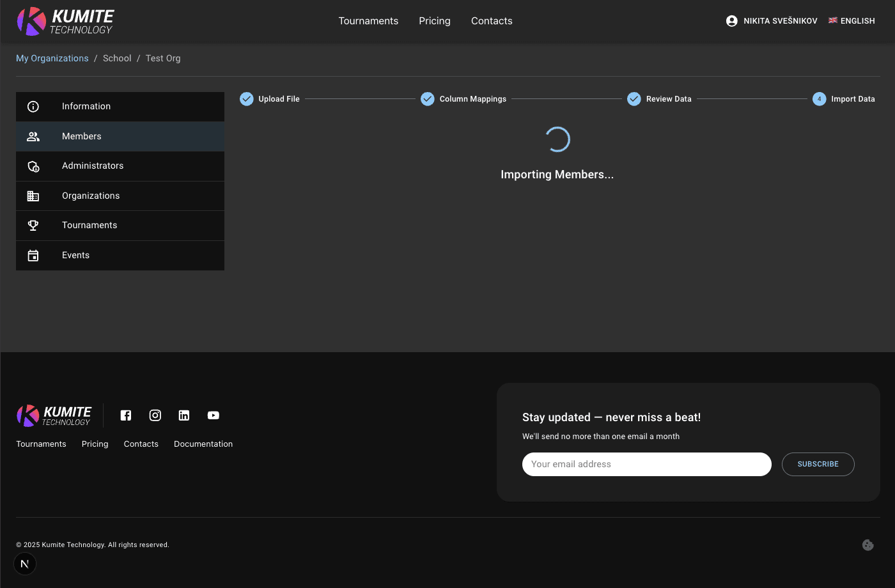This screenshot has width=895, height=588.
Task: Open the user account profile icon
Action: point(731,20)
